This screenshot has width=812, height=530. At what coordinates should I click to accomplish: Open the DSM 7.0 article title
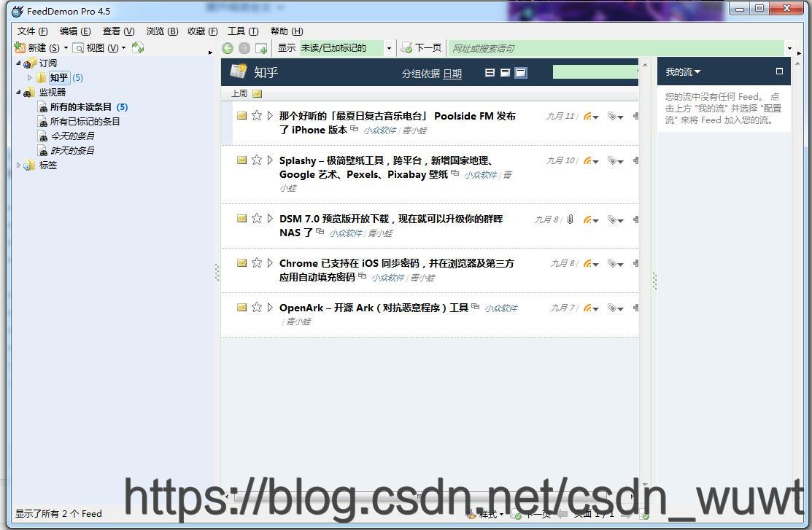pyautogui.click(x=391, y=226)
